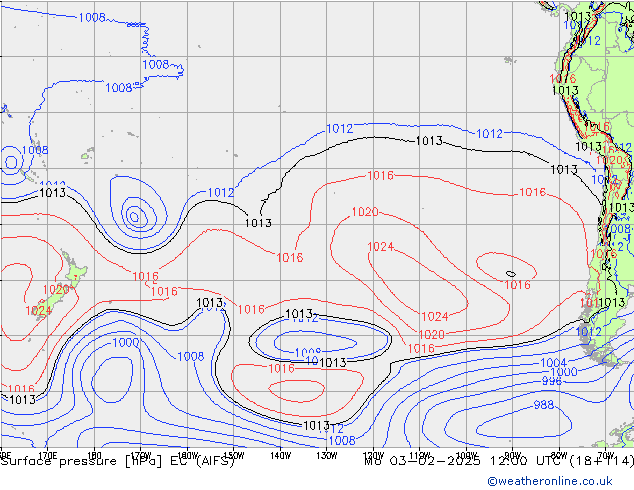
Task: Select the "Mo 03-02-2025 12:00 UTC" date caption
Action: pos(465,461)
